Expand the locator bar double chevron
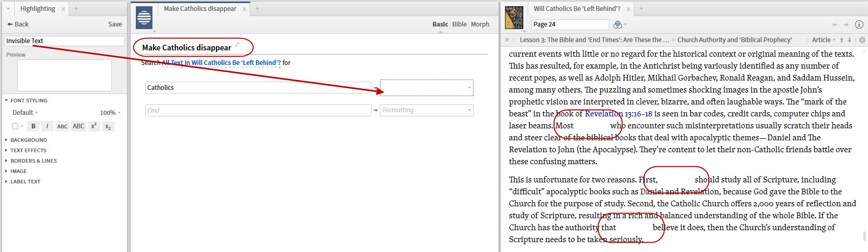The image size is (868, 252). 507,39
